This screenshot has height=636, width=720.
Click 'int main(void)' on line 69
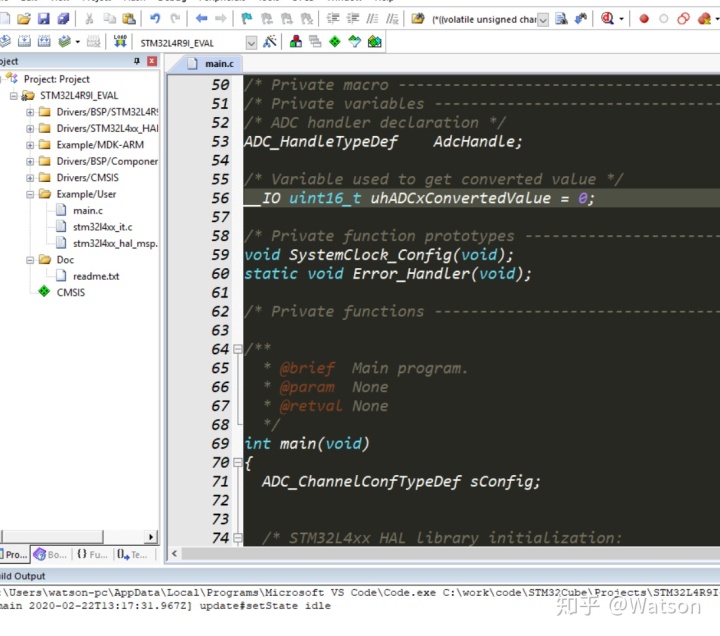(x=306, y=444)
